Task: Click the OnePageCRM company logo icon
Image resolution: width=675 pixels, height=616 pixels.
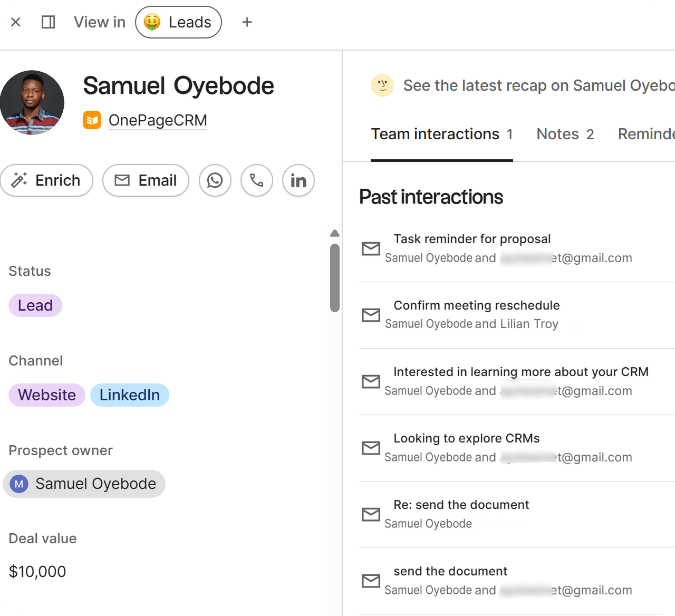Action: [x=92, y=120]
